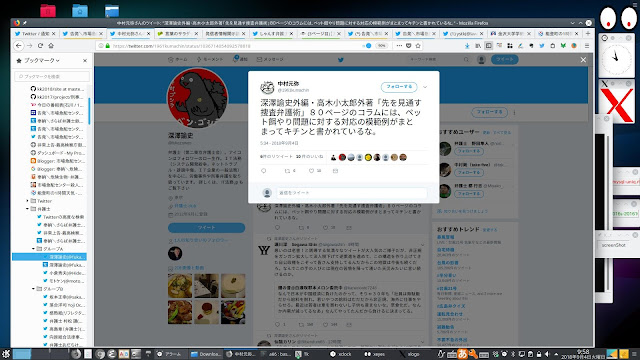Close the bookmarks sidebar
Image resolution: width=640 pixels, height=360 pixels.
point(85,60)
